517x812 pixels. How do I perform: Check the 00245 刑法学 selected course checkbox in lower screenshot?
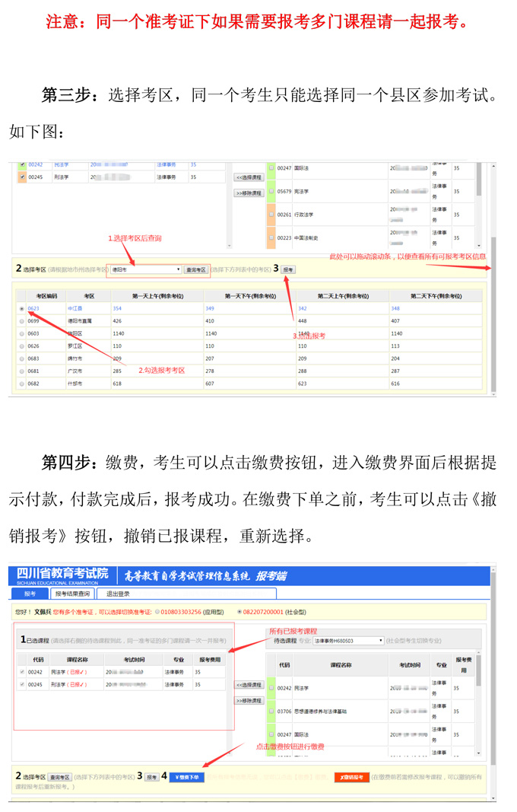coord(22,684)
